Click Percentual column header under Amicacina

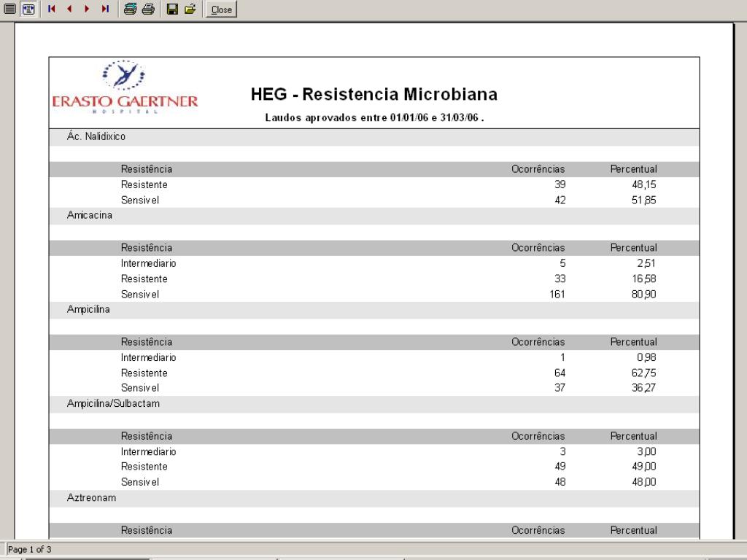click(634, 248)
